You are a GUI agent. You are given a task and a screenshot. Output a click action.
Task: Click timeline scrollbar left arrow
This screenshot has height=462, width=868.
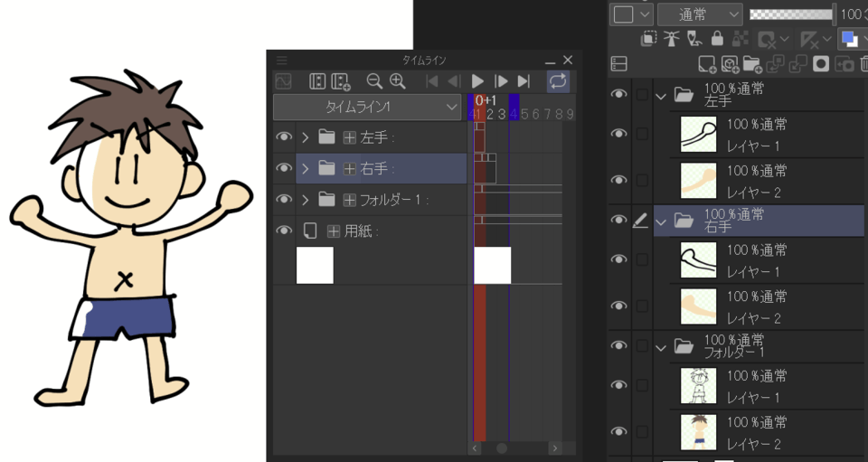[476, 448]
